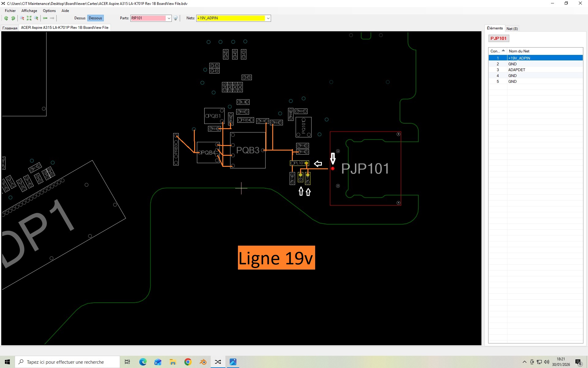Open the Parts dropdown list
The width and height of the screenshot is (588, 368).
(169, 18)
